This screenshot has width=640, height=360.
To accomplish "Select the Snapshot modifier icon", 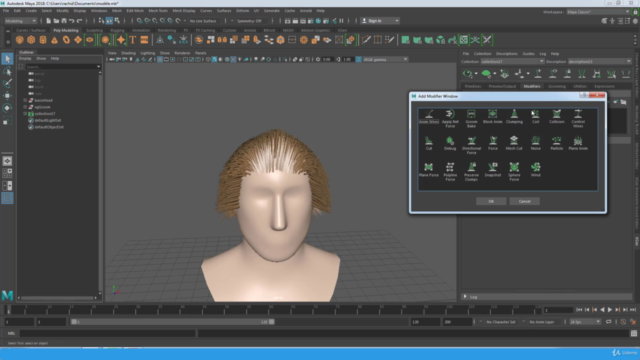I will [x=493, y=170].
